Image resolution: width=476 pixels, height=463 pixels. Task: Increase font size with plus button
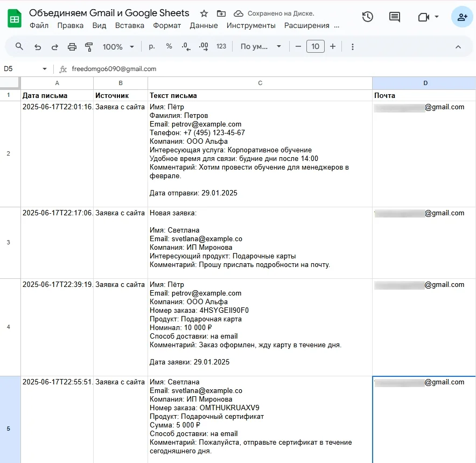click(333, 47)
